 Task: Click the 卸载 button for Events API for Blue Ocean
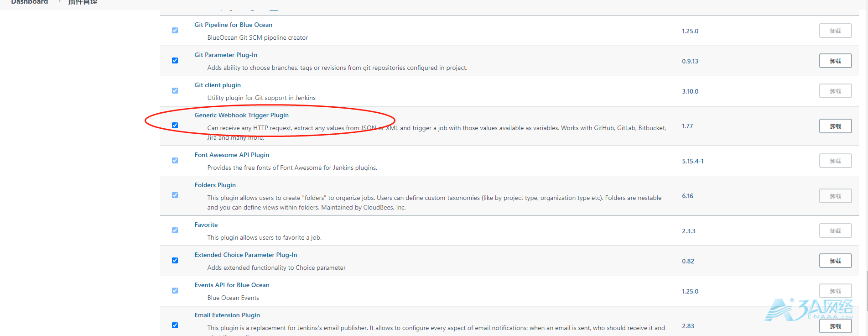835,291
